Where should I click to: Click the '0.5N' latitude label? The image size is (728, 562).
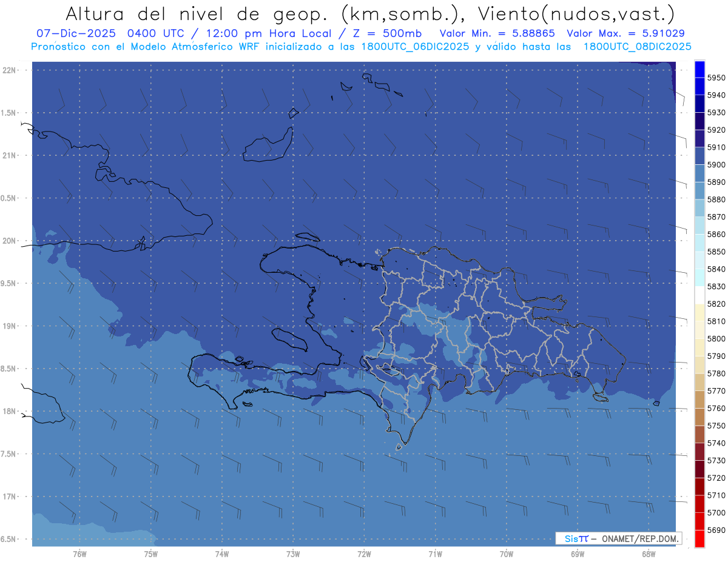(8, 198)
